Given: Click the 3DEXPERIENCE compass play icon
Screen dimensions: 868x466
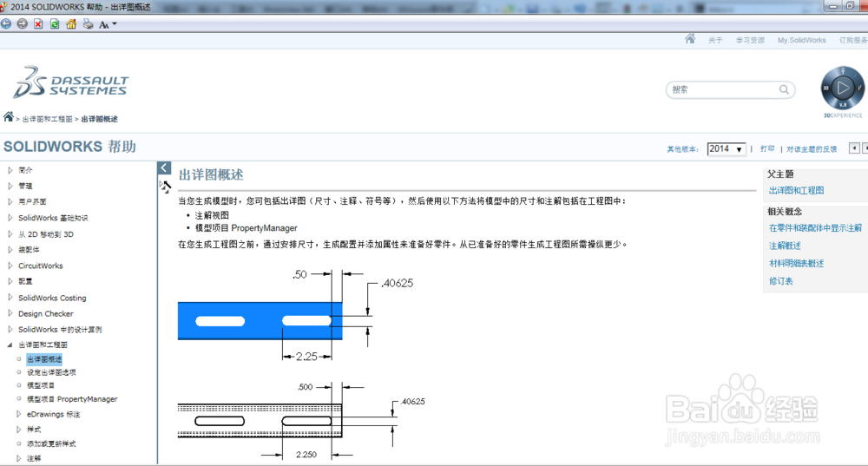Looking at the screenshot, I should coord(843,88).
